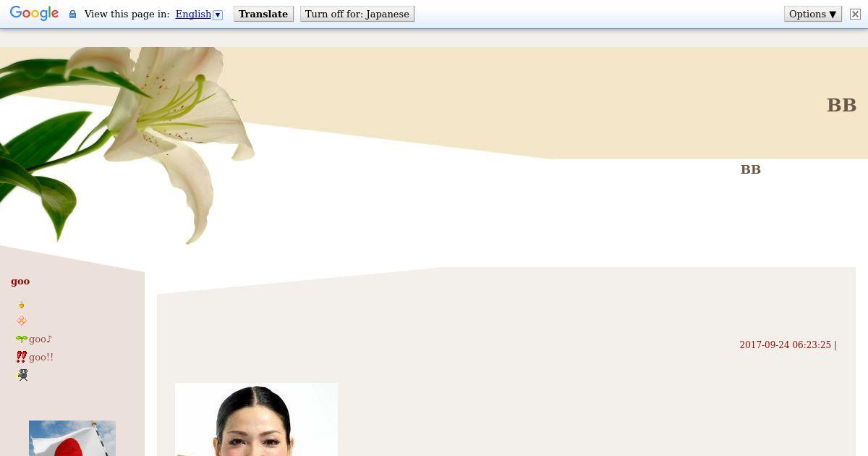
Task: Close the Google translate bar
Action: tap(855, 14)
